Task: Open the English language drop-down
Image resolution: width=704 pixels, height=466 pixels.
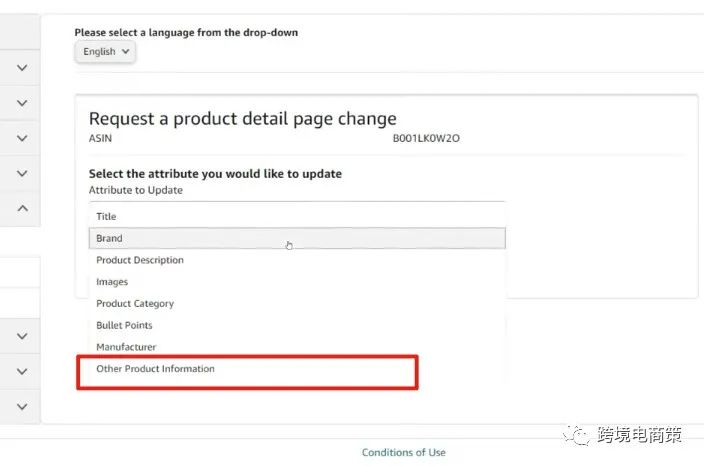Action: pos(105,52)
